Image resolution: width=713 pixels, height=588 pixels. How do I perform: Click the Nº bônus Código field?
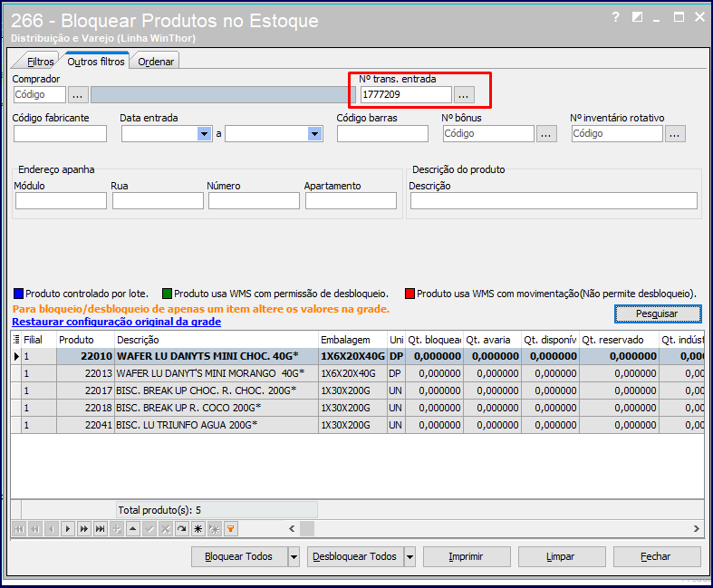click(x=489, y=134)
